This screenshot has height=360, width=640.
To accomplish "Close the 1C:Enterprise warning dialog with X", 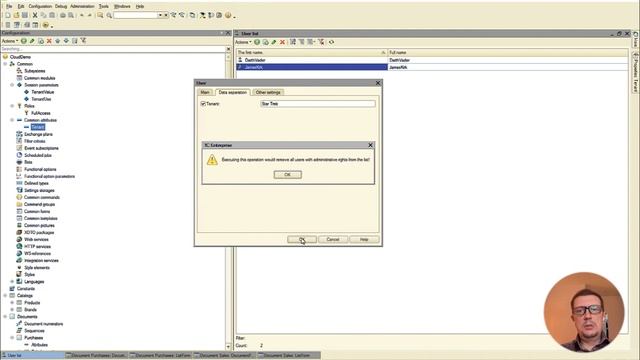I will [370, 145].
